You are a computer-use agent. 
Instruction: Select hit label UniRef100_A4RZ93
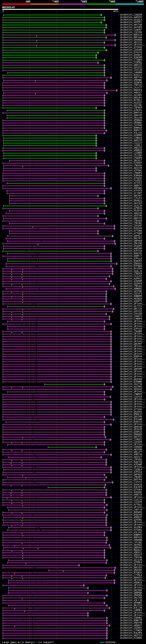pyautogui.click(x=131, y=17)
